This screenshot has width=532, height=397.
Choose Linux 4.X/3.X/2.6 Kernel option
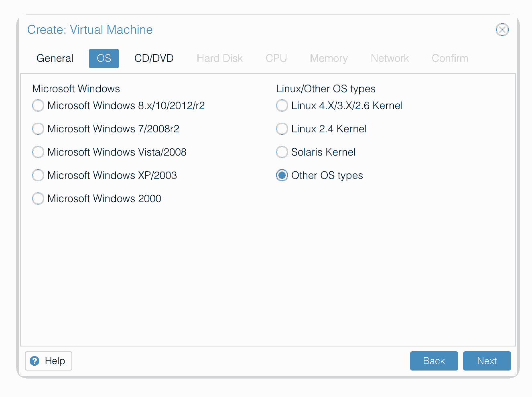coord(282,105)
